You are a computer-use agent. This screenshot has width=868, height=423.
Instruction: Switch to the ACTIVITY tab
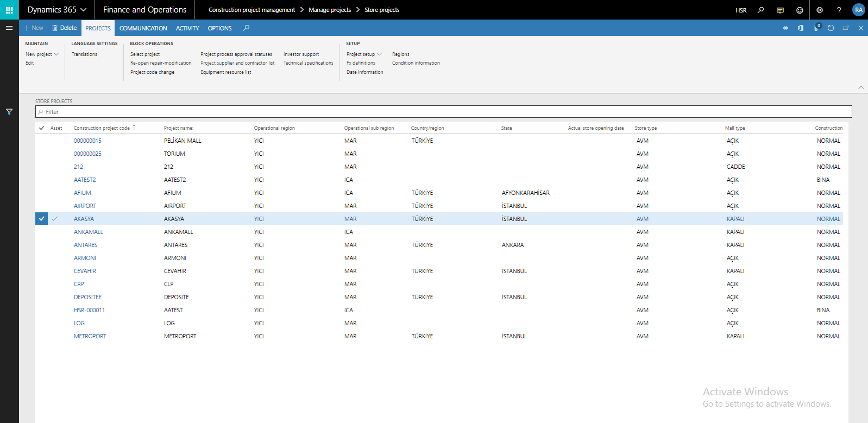(187, 28)
